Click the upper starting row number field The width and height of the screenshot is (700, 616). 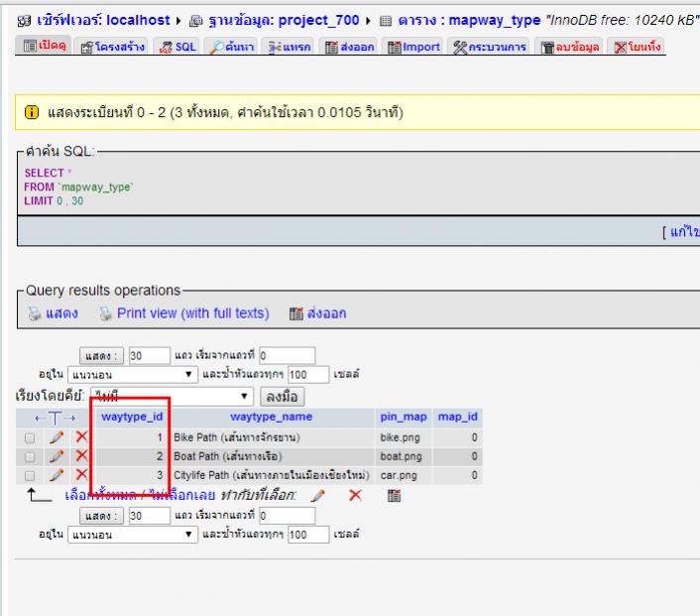(285, 355)
